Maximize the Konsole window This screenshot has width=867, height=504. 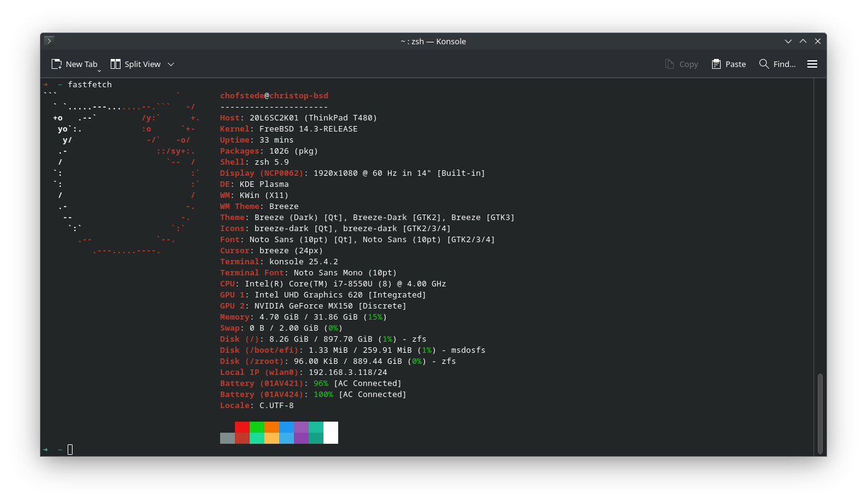(803, 41)
